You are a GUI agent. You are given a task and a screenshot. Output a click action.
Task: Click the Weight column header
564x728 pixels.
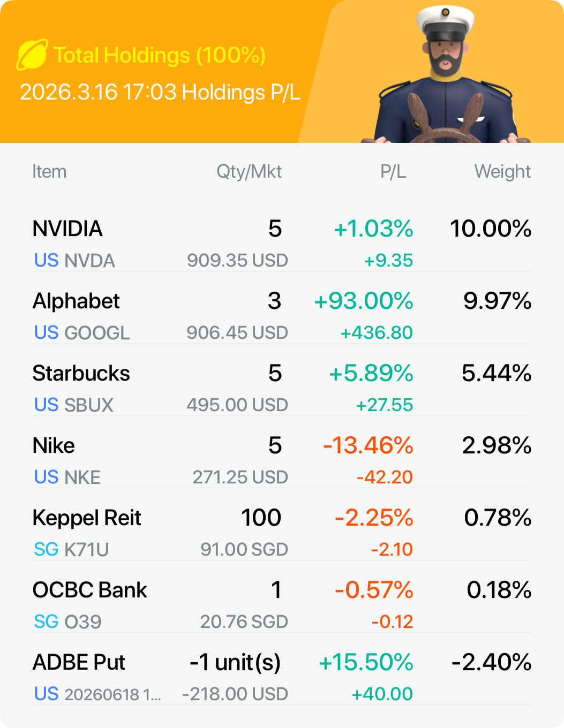point(502,172)
